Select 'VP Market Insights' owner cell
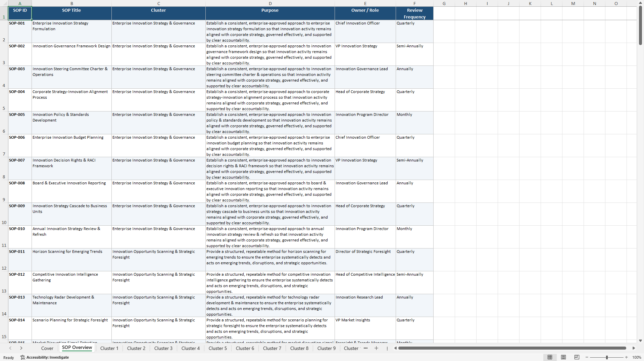644x361 pixels. click(365, 328)
